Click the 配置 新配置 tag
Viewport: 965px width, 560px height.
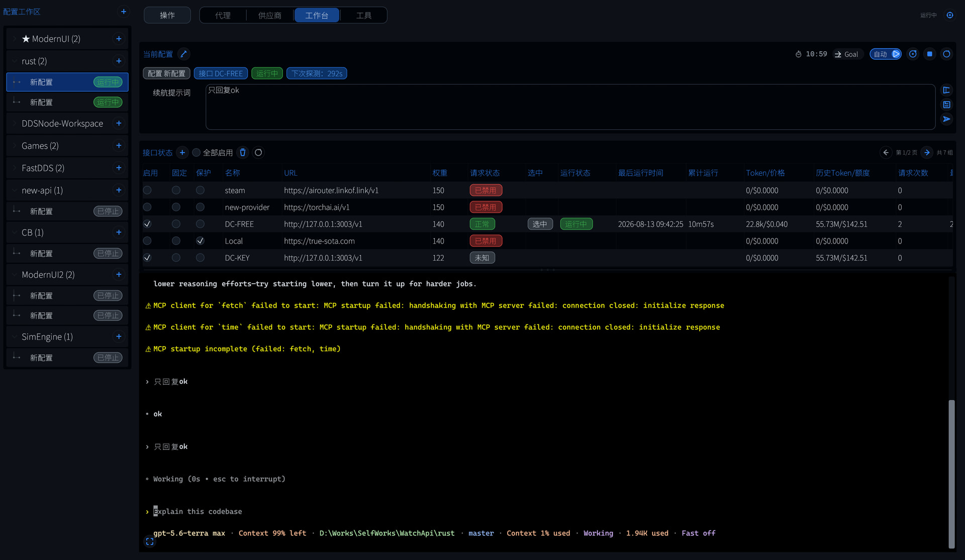pyautogui.click(x=166, y=73)
